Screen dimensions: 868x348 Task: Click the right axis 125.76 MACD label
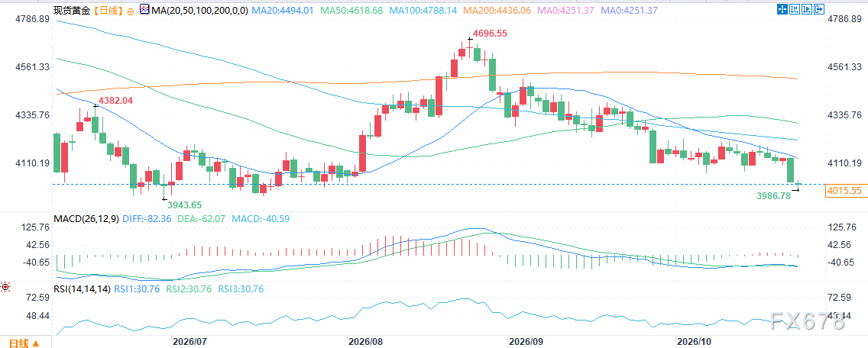(x=843, y=227)
